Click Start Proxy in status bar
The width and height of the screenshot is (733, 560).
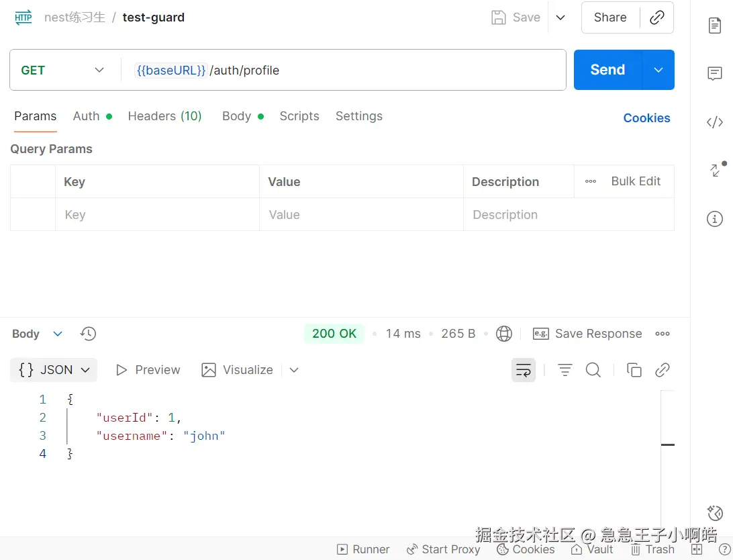pyautogui.click(x=443, y=549)
